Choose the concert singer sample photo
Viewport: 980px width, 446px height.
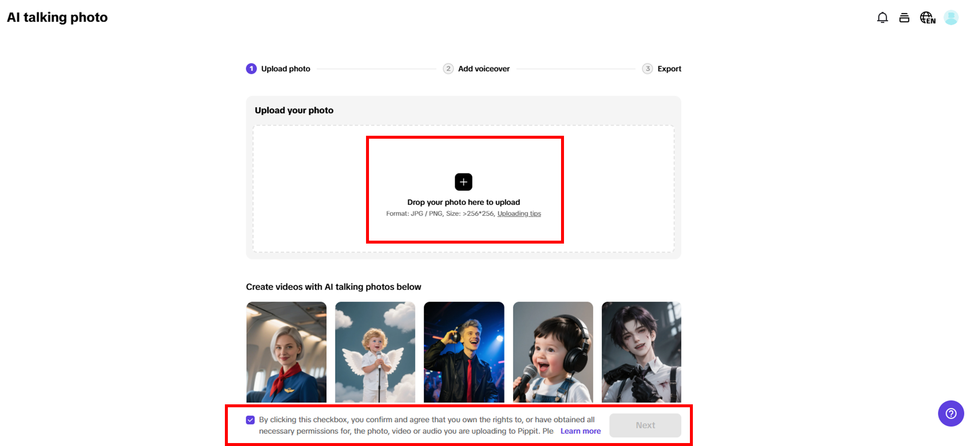pyautogui.click(x=464, y=352)
